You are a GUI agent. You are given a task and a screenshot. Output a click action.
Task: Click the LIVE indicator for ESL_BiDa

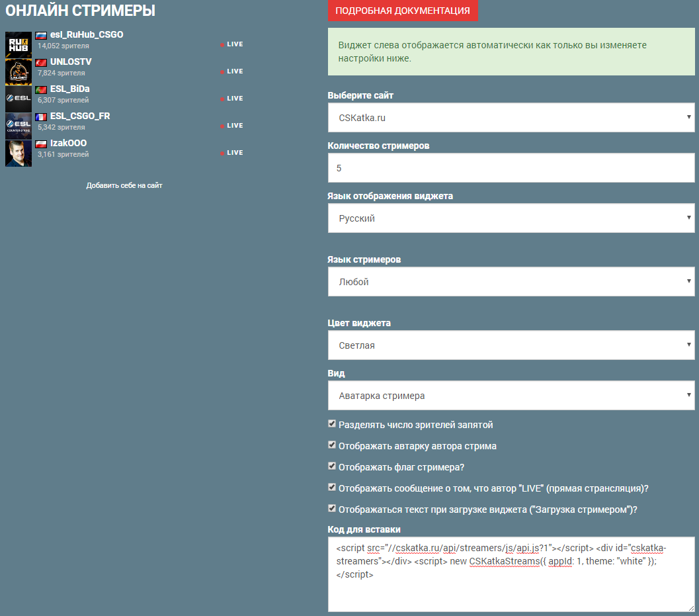[232, 99]
